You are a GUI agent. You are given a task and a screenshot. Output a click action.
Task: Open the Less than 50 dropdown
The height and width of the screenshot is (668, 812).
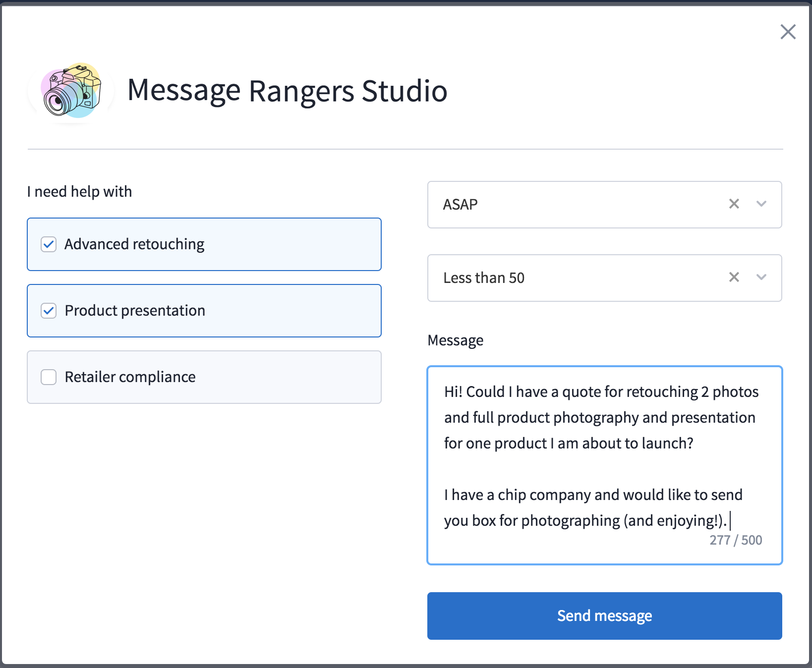[761, 277]
